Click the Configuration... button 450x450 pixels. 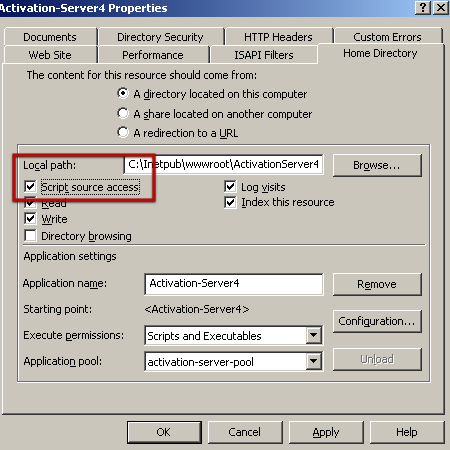(x=377, y=321)
